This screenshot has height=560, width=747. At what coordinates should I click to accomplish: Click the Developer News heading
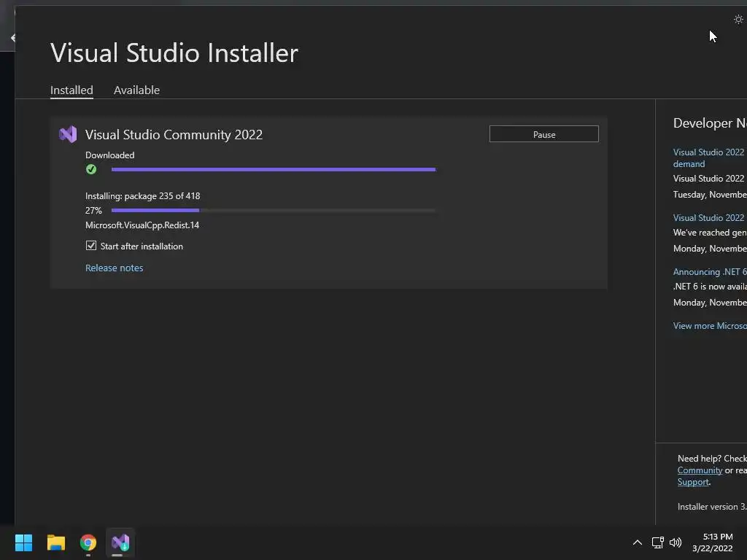(x=710, y=123)
